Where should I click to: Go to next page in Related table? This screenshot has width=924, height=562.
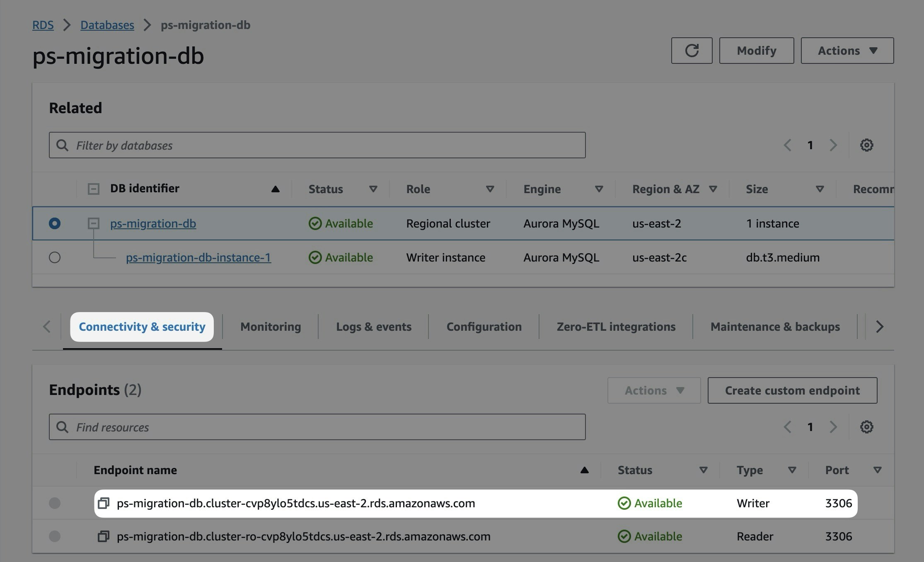[833, 145]
